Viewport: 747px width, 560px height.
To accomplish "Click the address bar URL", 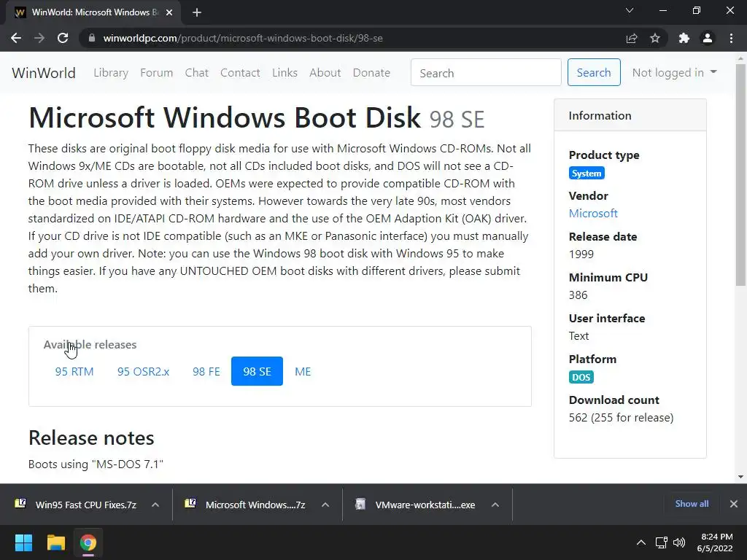I will tap(243, 38).
